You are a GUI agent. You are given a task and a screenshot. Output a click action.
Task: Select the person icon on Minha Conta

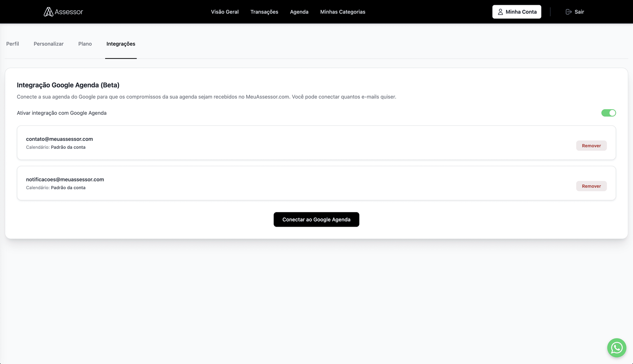[x=500, y=11]
